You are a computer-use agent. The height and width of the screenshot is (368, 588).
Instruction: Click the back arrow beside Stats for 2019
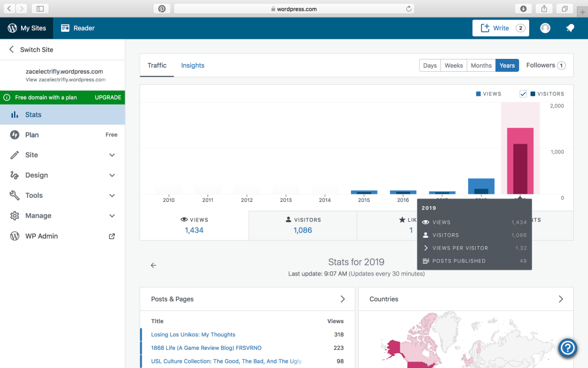(153, 266)
